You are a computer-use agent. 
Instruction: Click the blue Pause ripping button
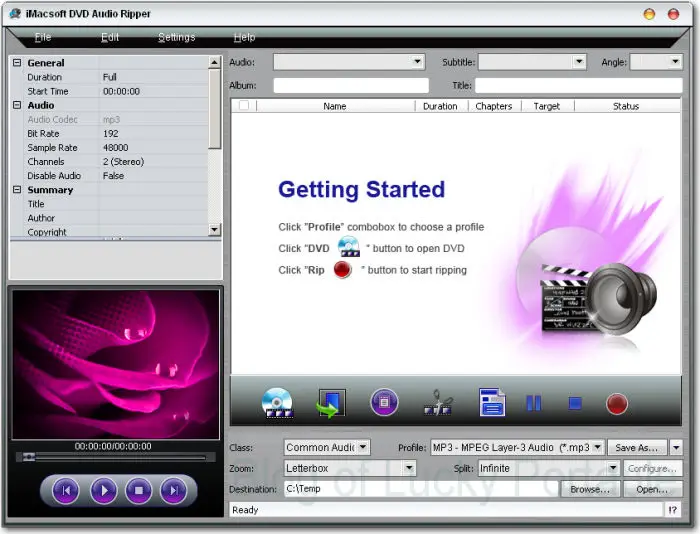click(534, 403)
